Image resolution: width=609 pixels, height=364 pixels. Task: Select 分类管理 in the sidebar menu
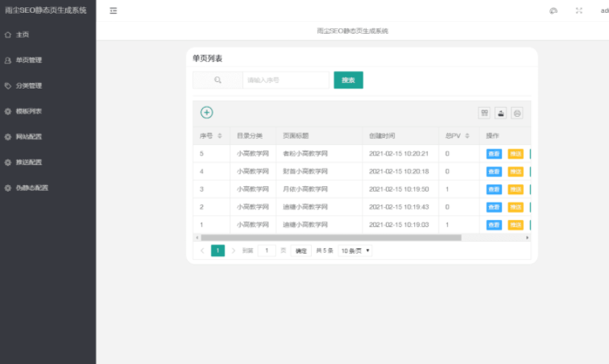[28, 85]
